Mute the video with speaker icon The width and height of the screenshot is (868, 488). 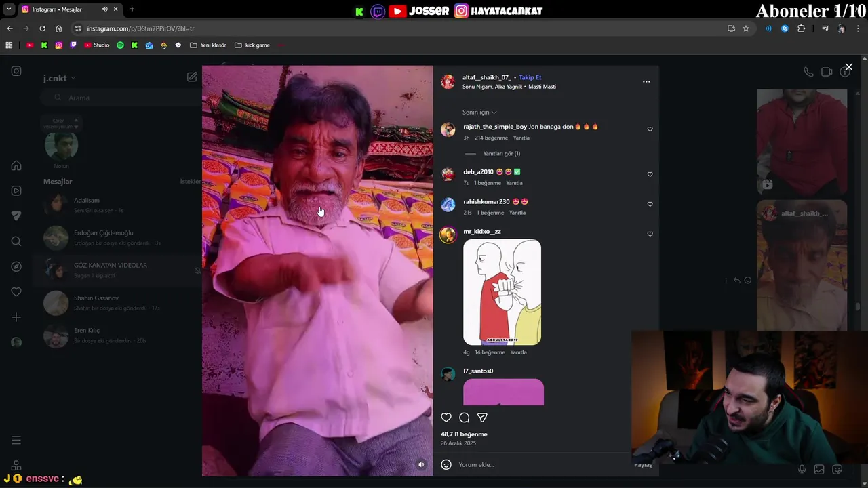(x=421, y=464)
